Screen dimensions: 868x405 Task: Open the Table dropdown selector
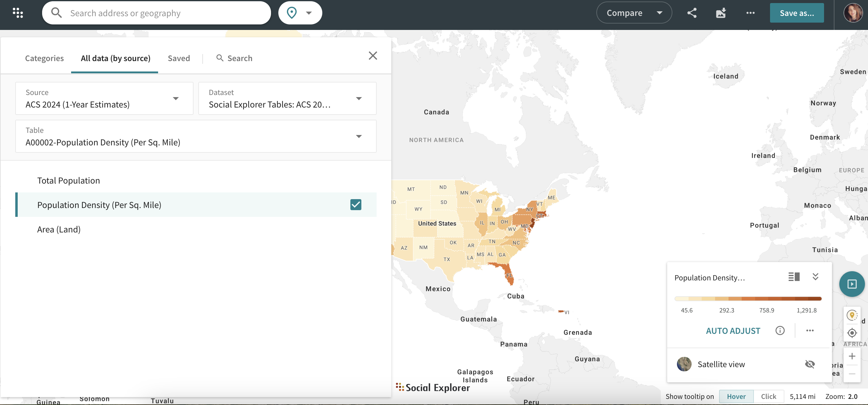195,136
